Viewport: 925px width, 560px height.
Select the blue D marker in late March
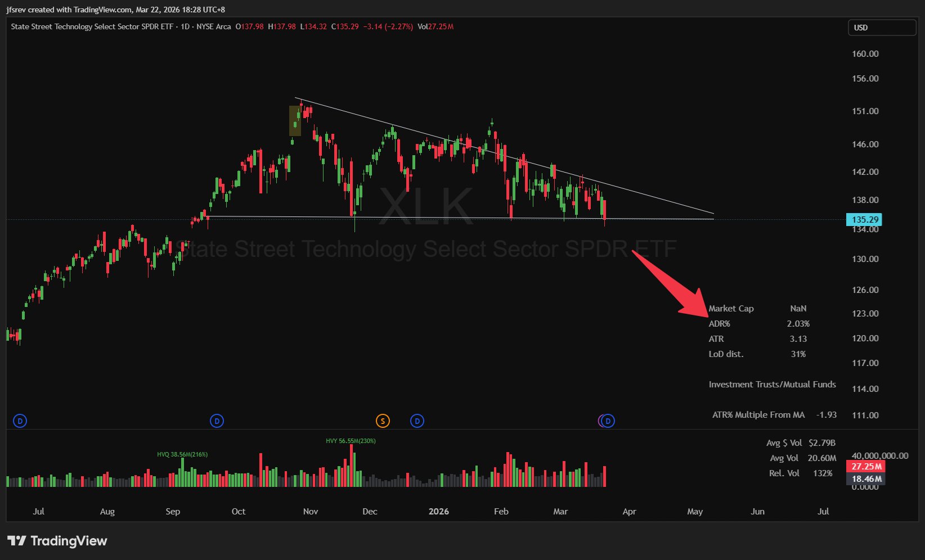pyautogui.click(x=608, y=421)
